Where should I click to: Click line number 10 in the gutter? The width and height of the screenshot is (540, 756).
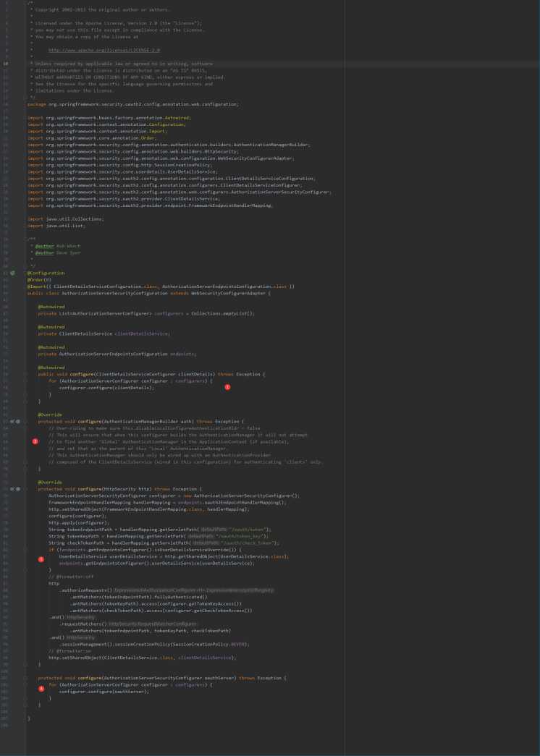[5, 64]
